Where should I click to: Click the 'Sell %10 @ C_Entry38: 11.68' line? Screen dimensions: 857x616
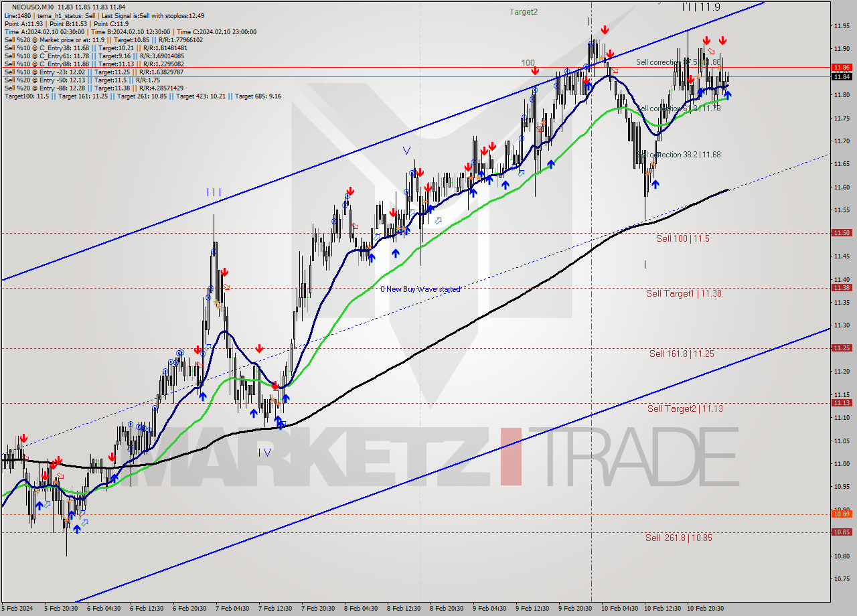96,48
